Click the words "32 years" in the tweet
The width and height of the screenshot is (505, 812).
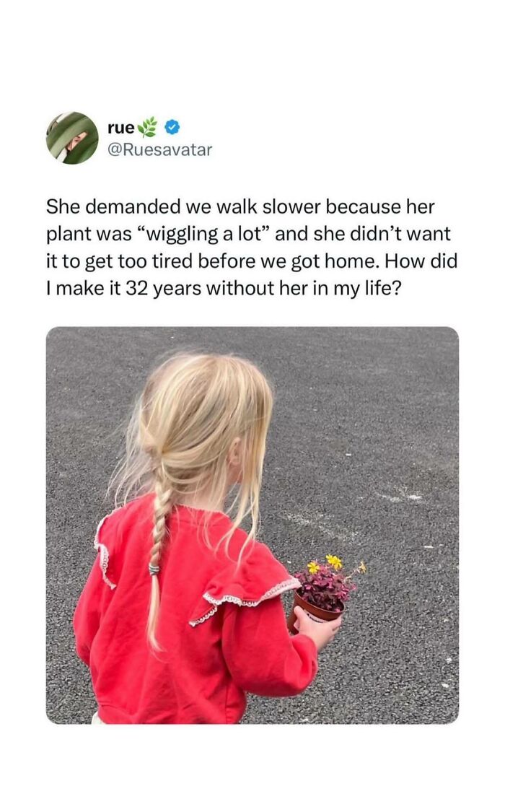click(164, 289)
